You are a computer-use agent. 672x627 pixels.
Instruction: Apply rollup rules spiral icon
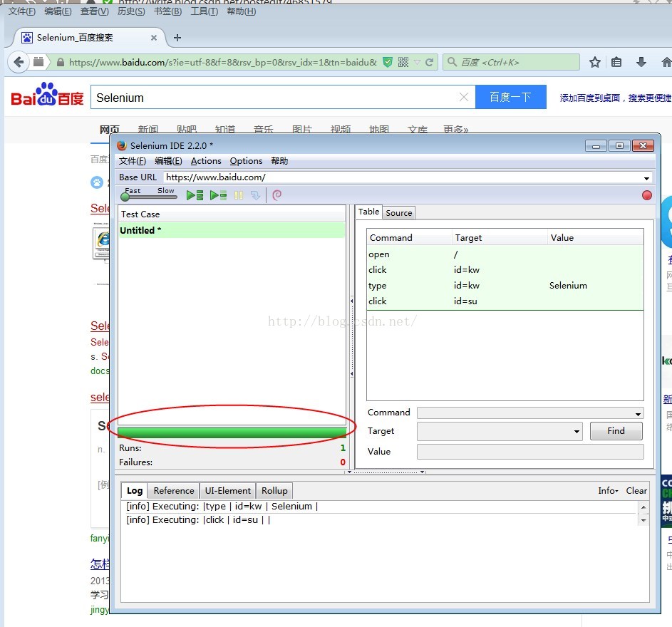click(277, 195)
